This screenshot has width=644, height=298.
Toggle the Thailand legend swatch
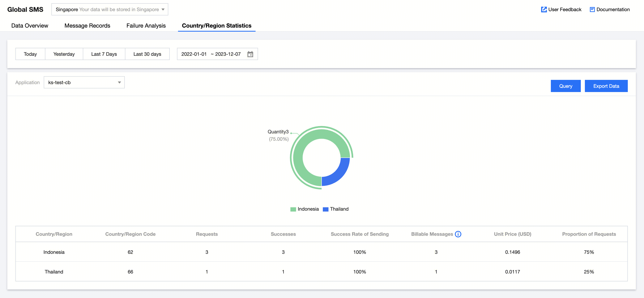[x=325, y=209]
